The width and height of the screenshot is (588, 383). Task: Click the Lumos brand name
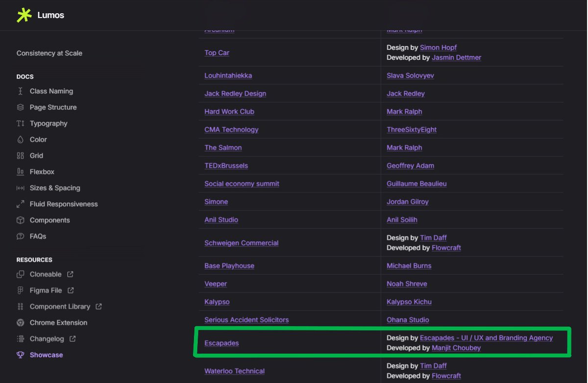click(x=51, y=15)
